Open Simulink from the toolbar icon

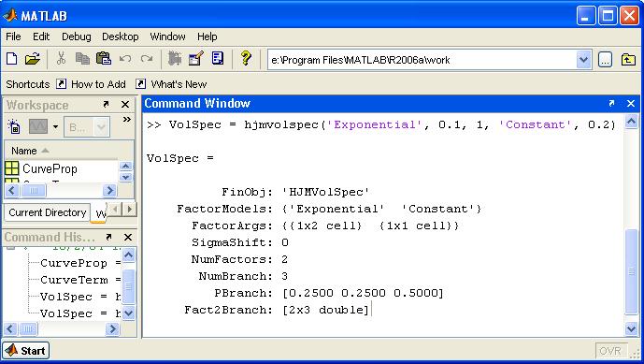[x=175, y=58]
